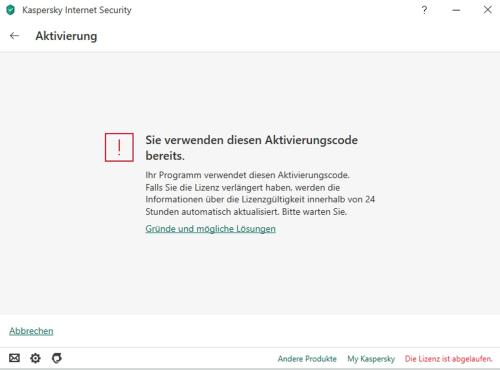Click the 'Sie verwenden diesen Aktivierungscode bereits' heading
Screen dimensions: 500x370
(251, 148)
